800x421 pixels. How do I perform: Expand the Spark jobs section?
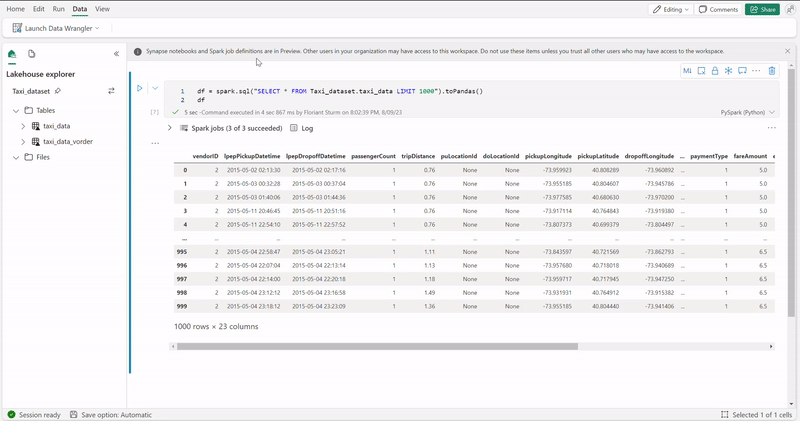pyautogui.click(x=170, y=128)
